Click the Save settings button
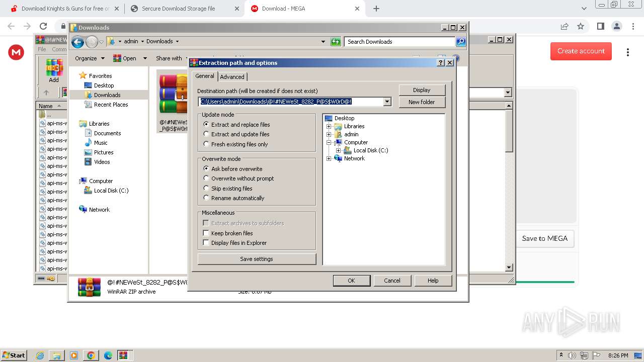Viewport: 644px width, 362px height. (x=257, y=259)
